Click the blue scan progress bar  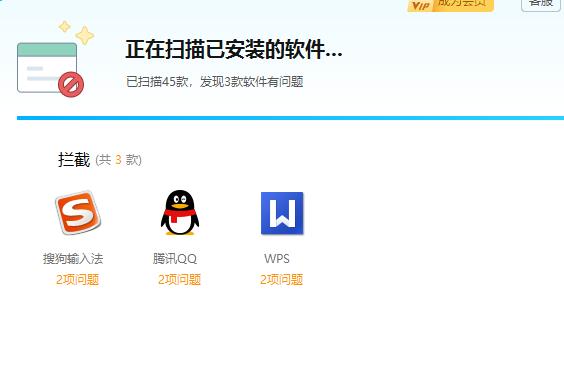coord(290,118)
